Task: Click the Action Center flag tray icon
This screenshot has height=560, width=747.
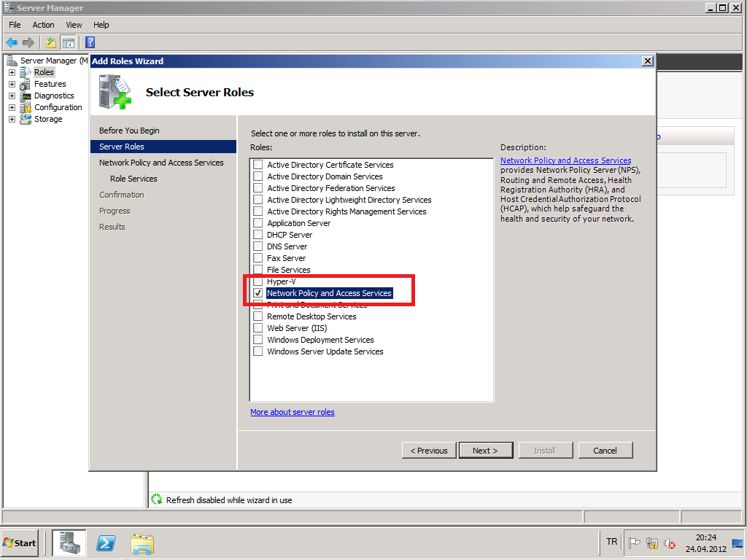Action: (635, 543)
